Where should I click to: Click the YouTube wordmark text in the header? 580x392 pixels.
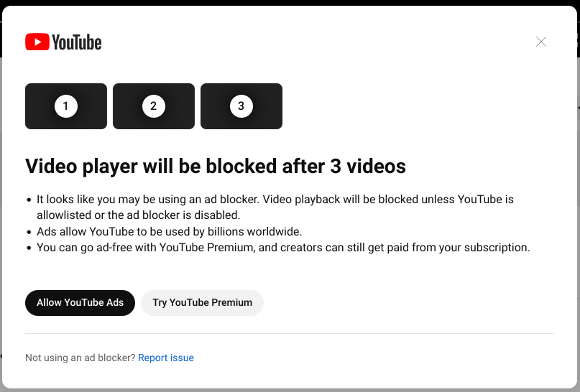click(77, 42)
